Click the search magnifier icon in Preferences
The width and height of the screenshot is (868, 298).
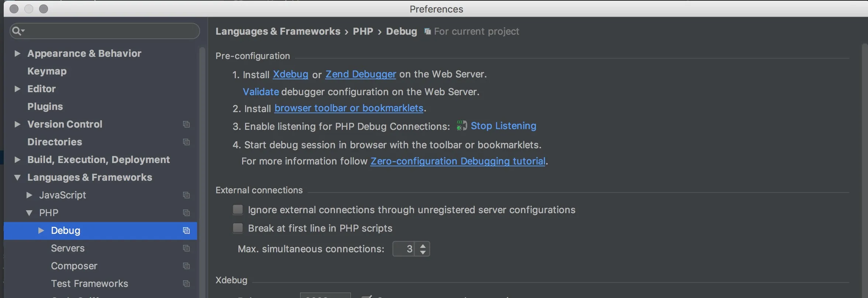click(16, 31)
